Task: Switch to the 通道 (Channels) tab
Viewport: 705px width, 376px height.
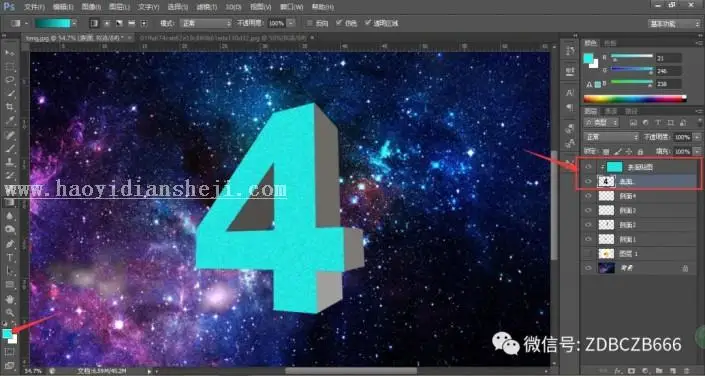Action: tap(611, 111)
